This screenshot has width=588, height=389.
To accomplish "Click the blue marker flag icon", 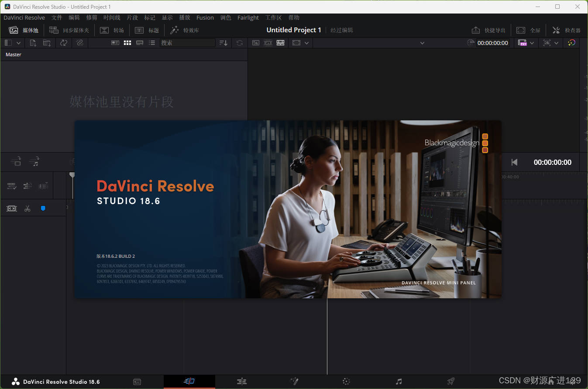I will 43,208.
